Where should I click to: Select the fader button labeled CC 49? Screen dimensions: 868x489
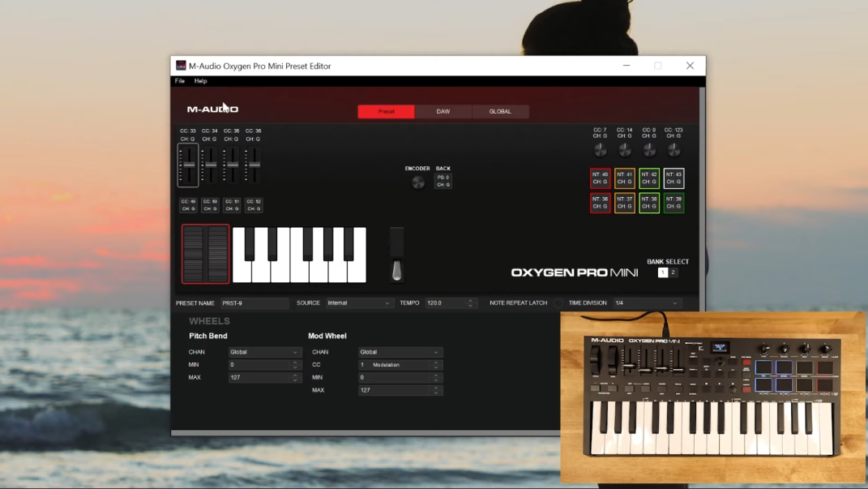(x=188, y=205)
